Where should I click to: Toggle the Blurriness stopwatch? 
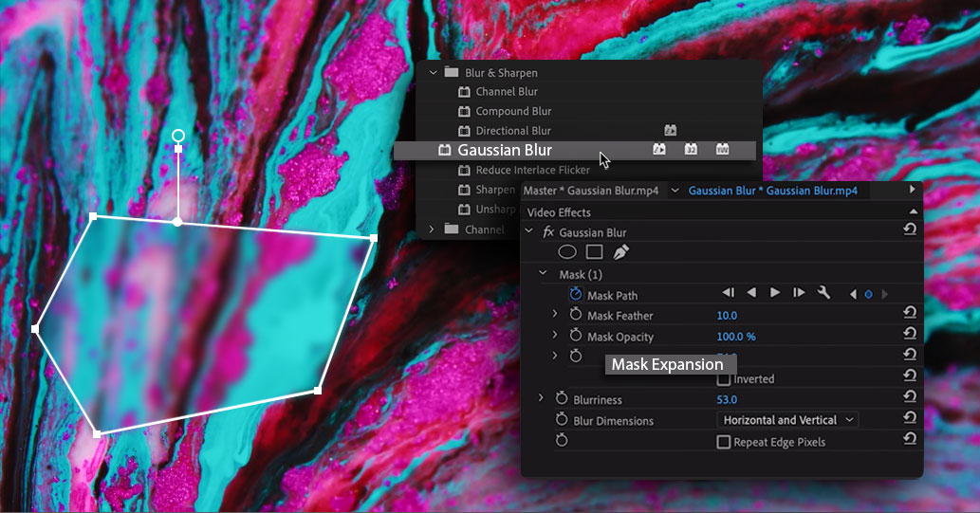pyautogui.click(x=561, y=399)
